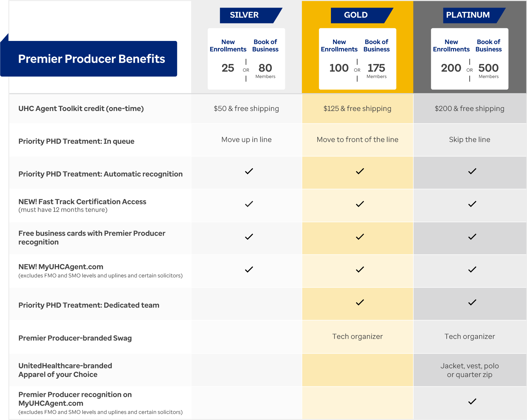Click the Silver checkmark for Automatic recognition
527x420 pixels.
pyautogui.click(x=249, y=171)
